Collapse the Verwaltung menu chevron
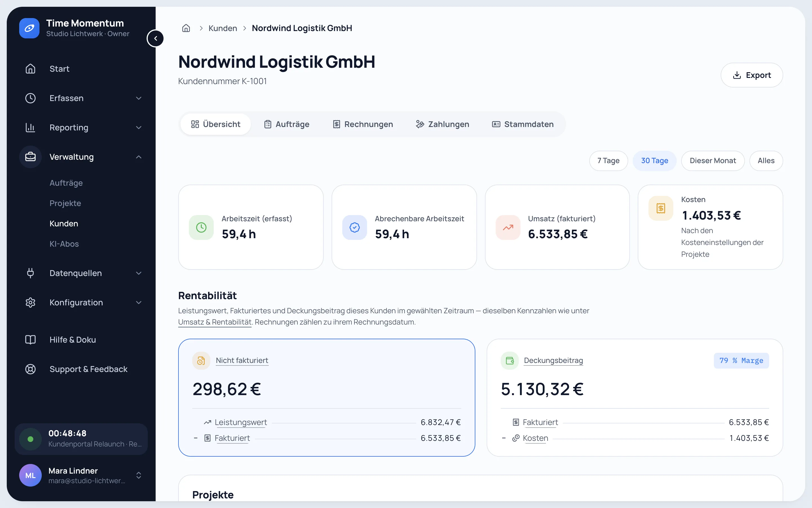The width and height of the screenshot is (812, 508). (x=139, y=157)
